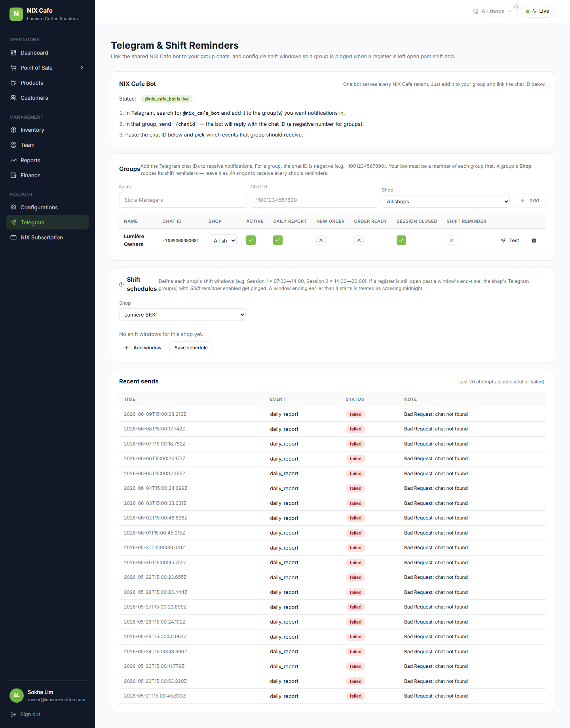The width and height of the screenshot is (570, 728).
Task: Click failed badge for 2026-06-08 send
Action: pos(355,429)
